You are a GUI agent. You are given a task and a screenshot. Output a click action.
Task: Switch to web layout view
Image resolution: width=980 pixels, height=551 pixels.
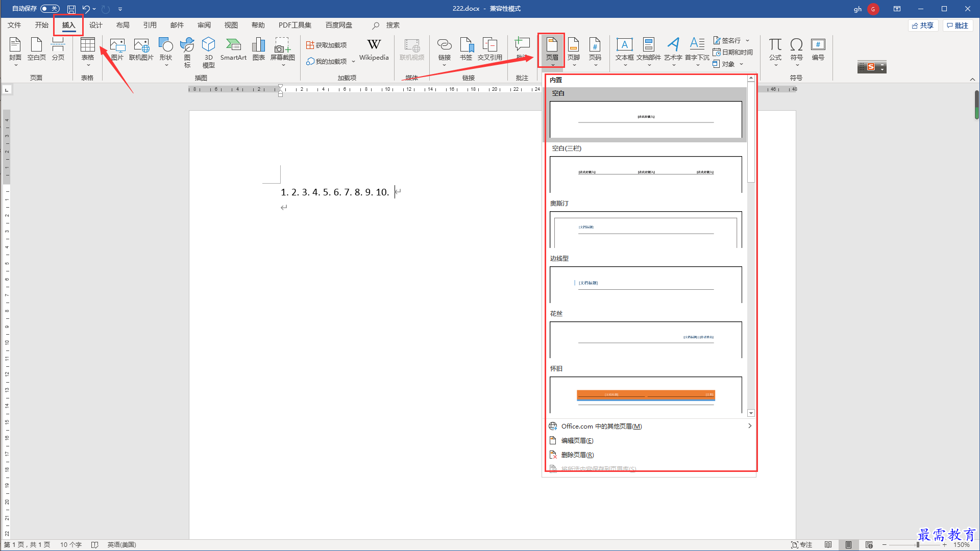pos(869,545)
